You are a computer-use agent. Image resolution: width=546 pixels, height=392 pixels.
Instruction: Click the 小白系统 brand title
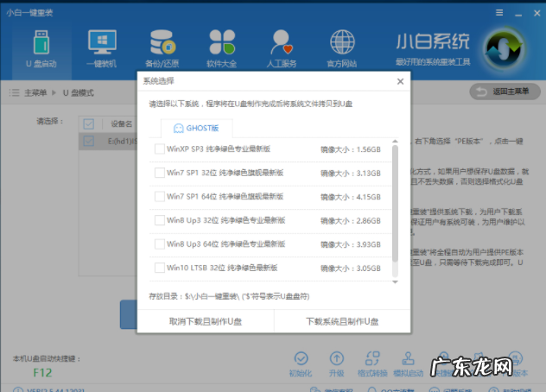pyautogui.click(x=433, y=41)
